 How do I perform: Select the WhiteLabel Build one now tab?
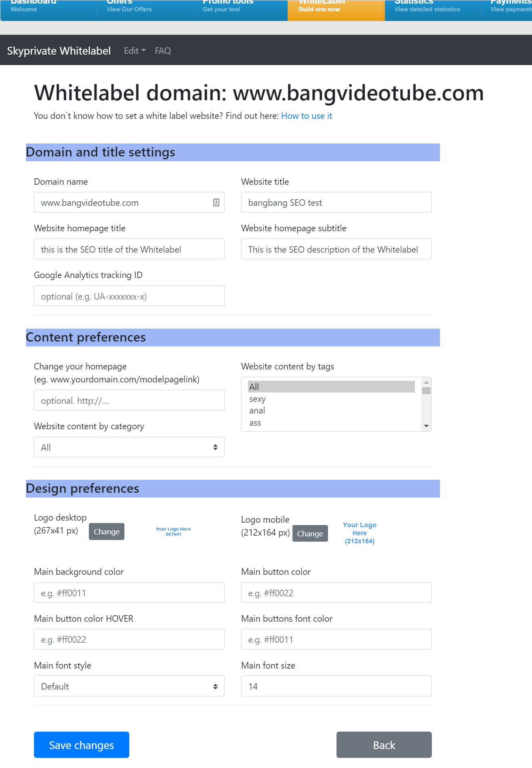point(336,10)
